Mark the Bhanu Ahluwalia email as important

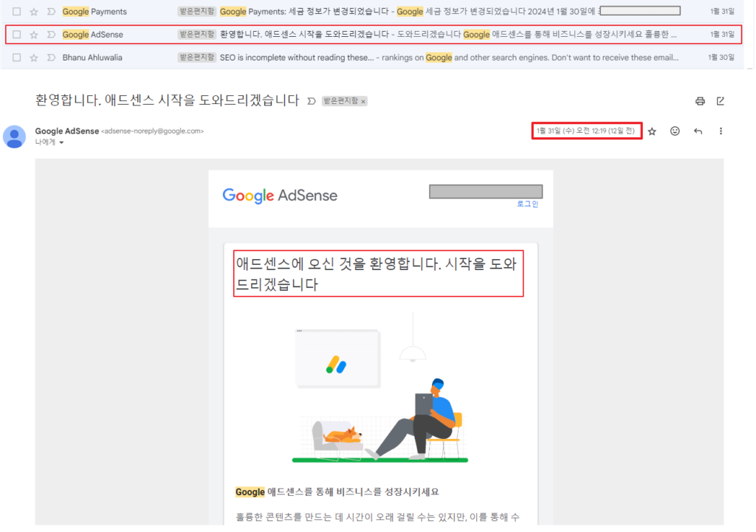coord(51,58)
